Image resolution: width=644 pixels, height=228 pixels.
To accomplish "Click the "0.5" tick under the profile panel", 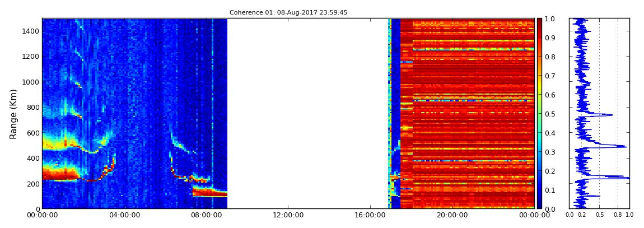I will click(x=600, y=215).
